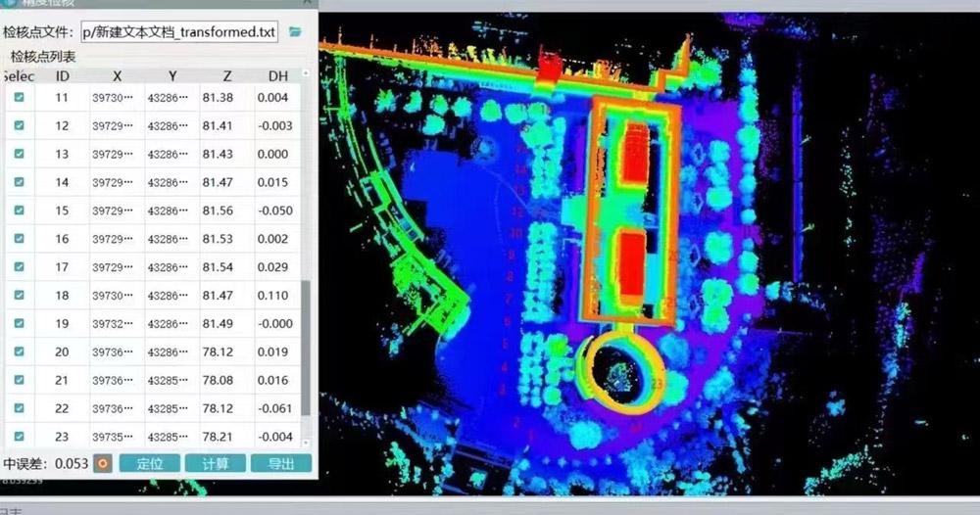Image resolution: width=980 pixels, height=515 pixels.
Task: Uncheck the row 23 selection checkbox
Action: pyautogui.click(x=20, y=436)
